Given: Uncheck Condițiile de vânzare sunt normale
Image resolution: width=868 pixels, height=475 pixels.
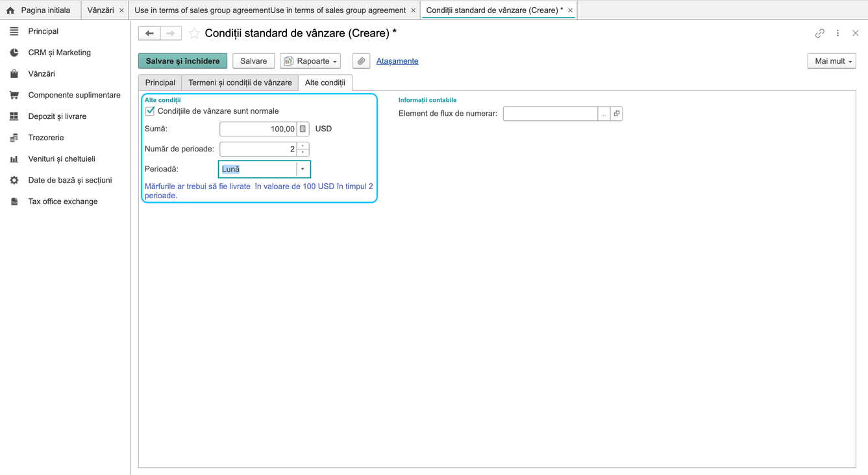Looking at the screenshot, I should coord(150,111).
